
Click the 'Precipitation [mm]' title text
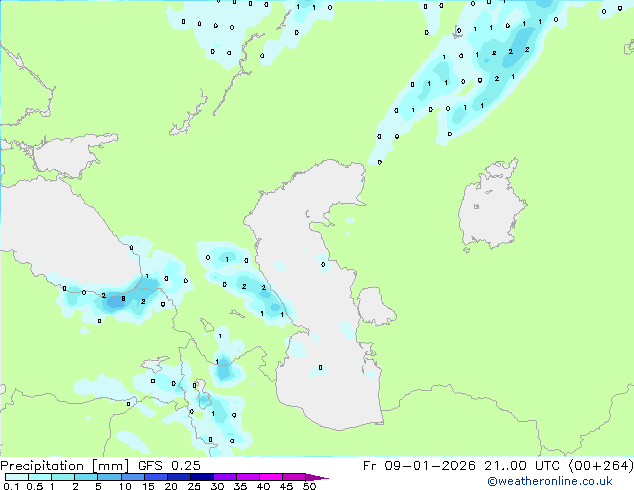[64, 466]
